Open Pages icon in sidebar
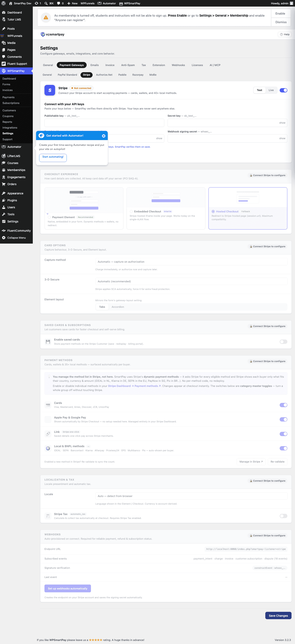295x644 pixels. coord(4,50)
